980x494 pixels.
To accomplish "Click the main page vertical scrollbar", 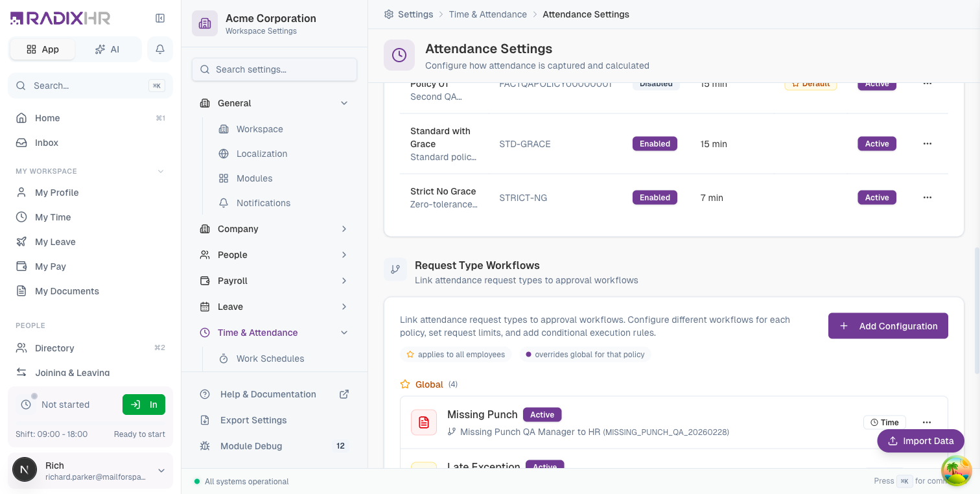I will 977,310.
